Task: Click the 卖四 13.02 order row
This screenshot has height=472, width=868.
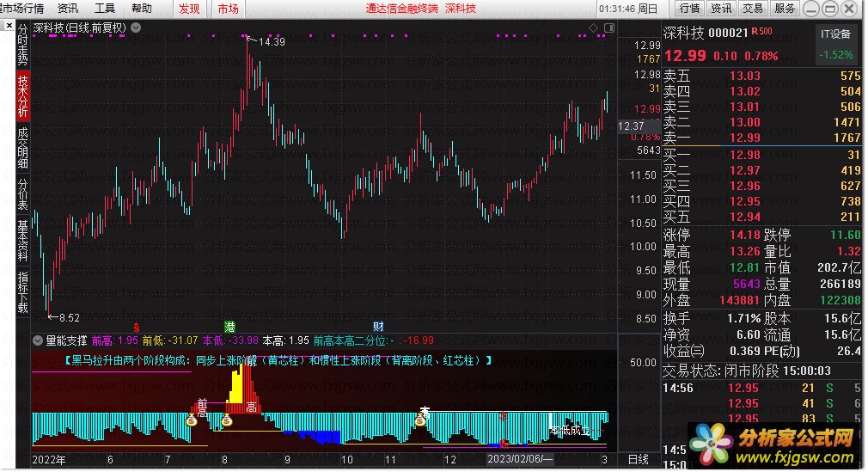Action: (761, 91)
